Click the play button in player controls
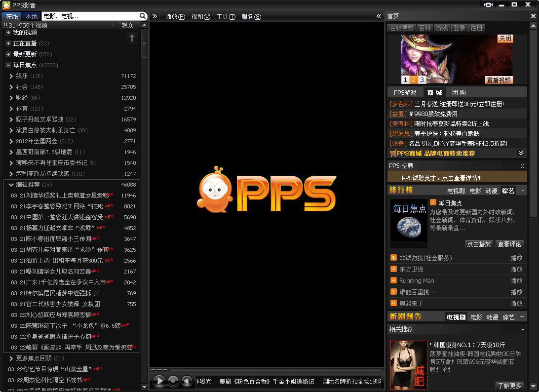Screen dimensions: 539x392 click(159, 381)
